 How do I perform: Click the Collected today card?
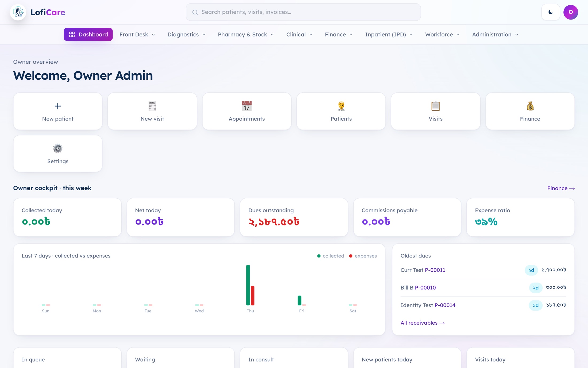click(x=67, y=217)
